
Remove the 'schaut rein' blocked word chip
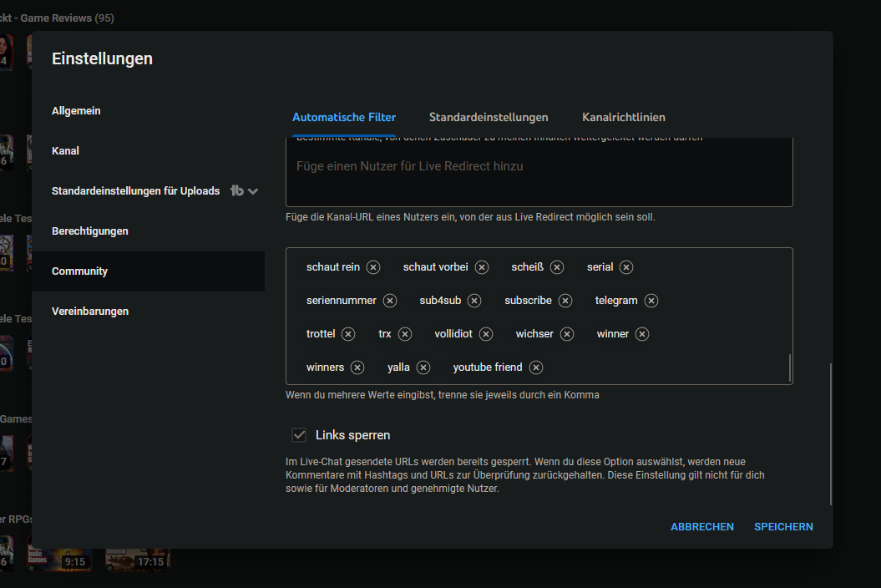tap(373, 267)
